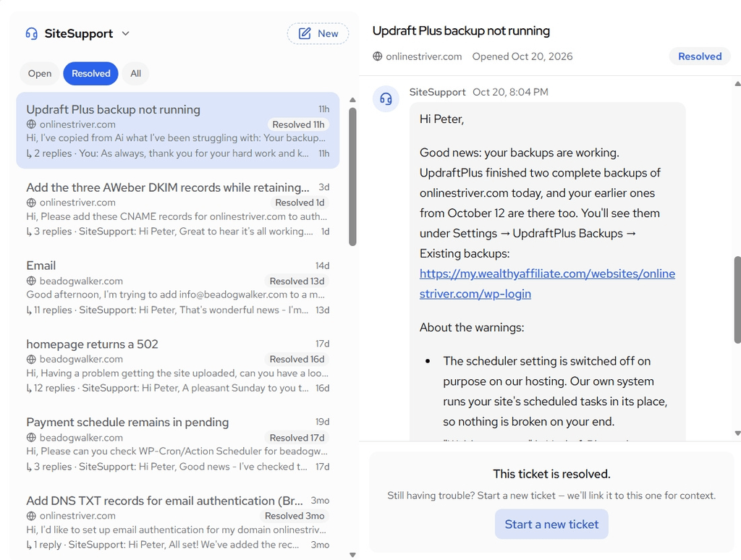This screenshot has width=741, height=560.
Task: Click 'Oct 20, 8:04 PM' message timestamp
Action: [x=510, y=92]
